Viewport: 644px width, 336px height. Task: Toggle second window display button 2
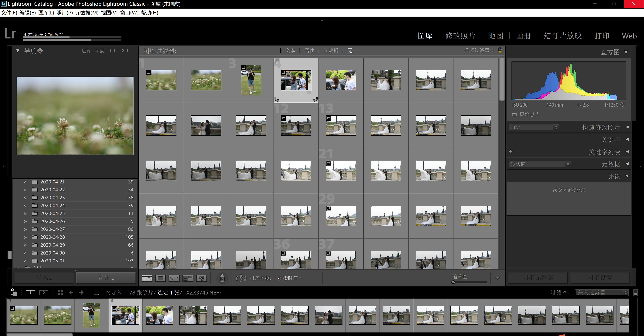point(44,293)
